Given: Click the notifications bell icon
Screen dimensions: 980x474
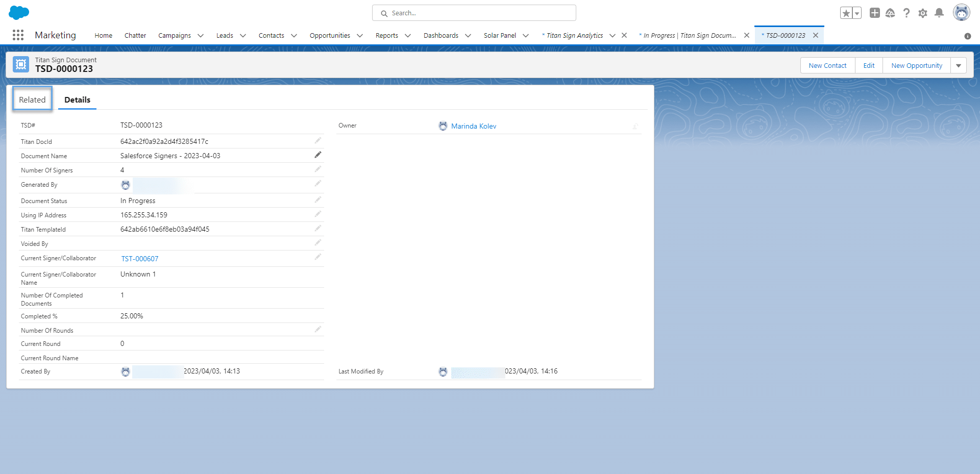Looking at the screenshot, I should coord(939,13).
